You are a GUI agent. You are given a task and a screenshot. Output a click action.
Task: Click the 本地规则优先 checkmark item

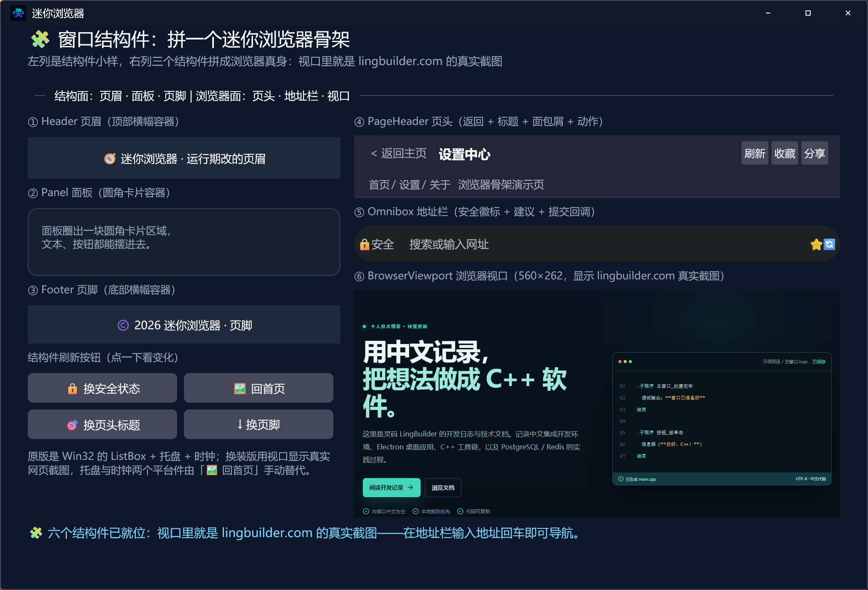[x=431, y=511]
